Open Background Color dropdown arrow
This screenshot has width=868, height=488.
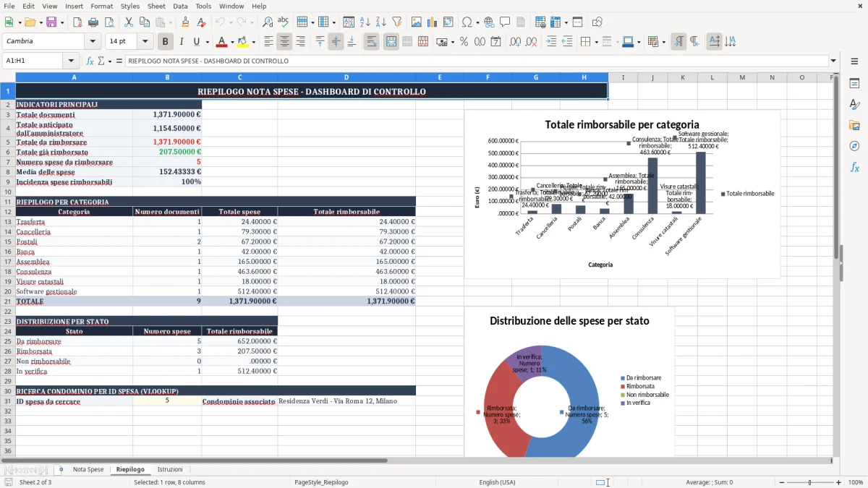[x=253, y=42]
